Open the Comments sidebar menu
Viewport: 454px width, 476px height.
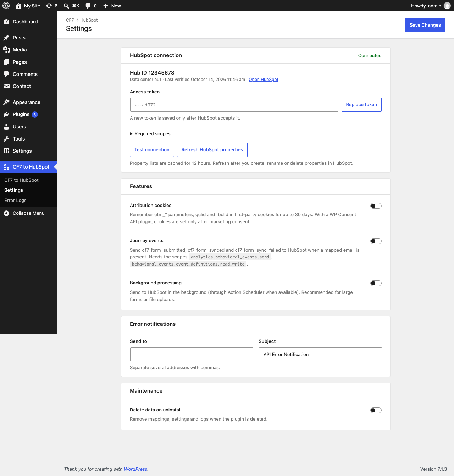28,74
